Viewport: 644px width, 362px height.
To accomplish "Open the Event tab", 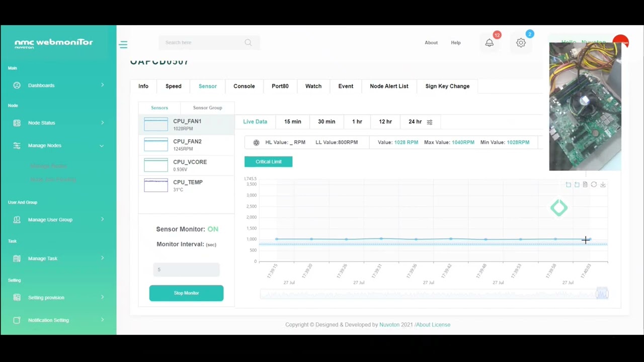I will [346, 86].
